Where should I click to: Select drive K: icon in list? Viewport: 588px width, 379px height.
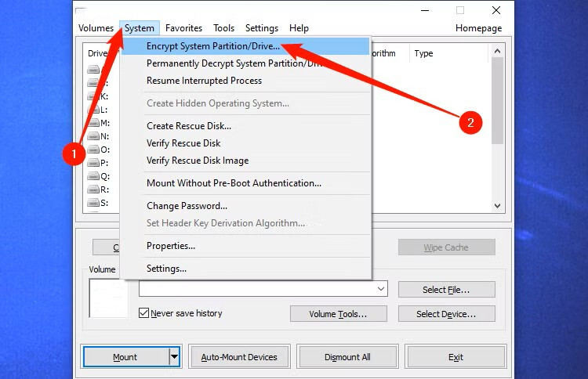[x=93, y=96]
